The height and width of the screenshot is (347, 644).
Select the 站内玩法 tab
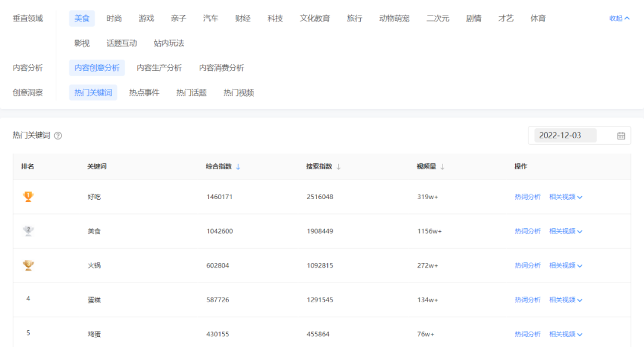[169, 43]
